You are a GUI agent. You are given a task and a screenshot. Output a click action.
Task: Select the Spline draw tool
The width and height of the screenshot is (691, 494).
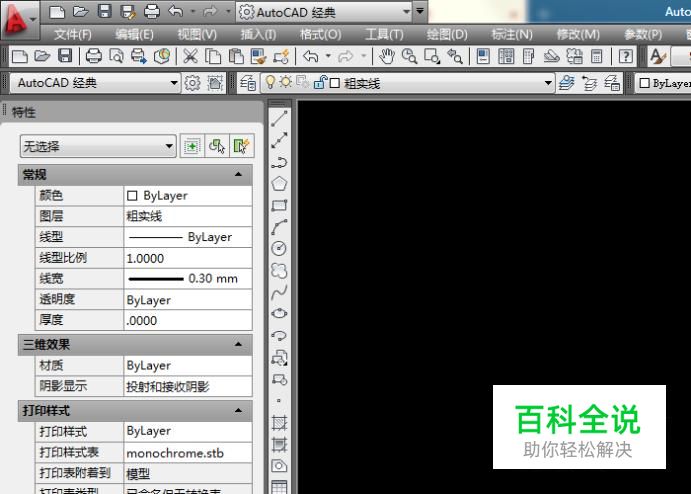[279, 292]
